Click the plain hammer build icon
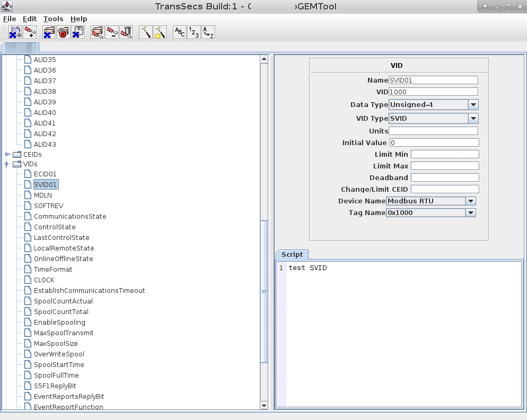 [146, 32]
